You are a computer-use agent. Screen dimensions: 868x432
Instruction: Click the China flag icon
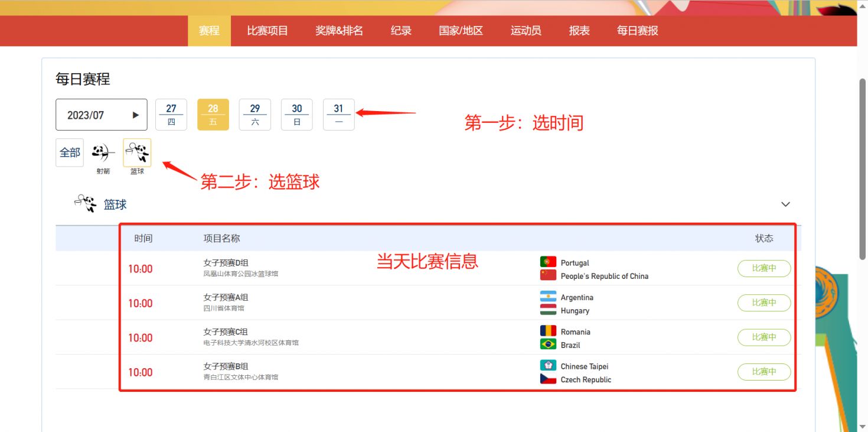[x=548, y=275]
